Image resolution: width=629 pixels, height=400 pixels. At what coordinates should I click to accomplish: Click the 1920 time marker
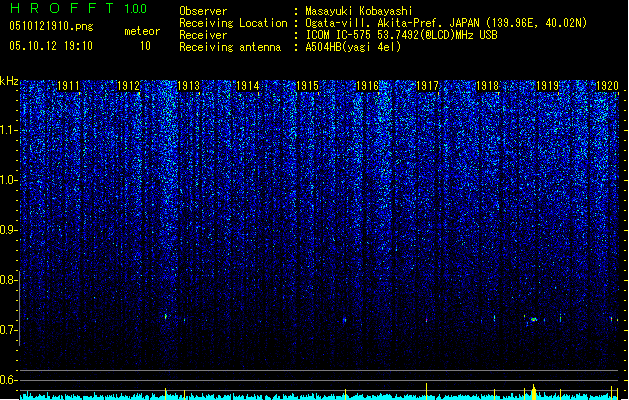tap(607, 86)
